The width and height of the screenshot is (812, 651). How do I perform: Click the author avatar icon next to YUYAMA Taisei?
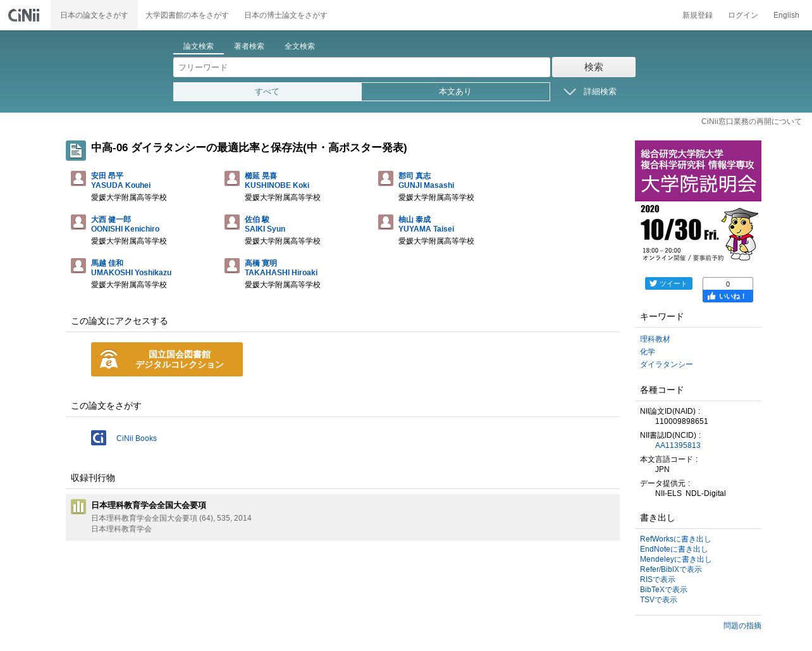386,222
